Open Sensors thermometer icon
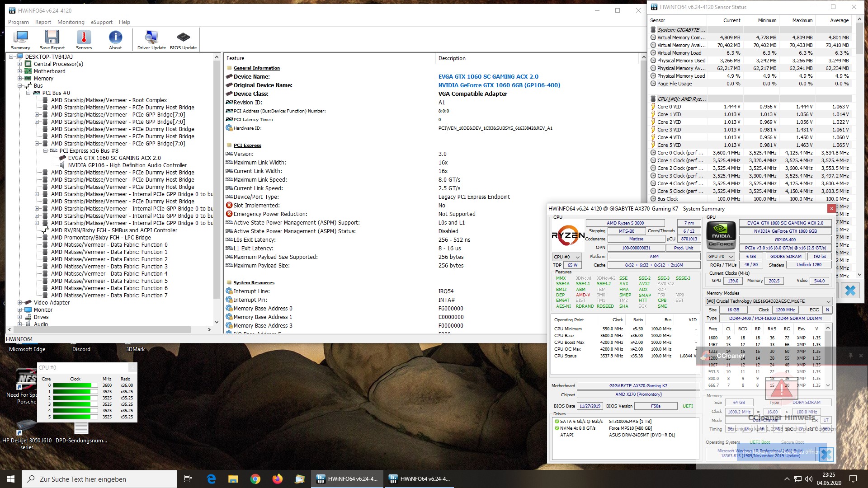Viewport: 868px width, 488px height. tap(84, 40)
